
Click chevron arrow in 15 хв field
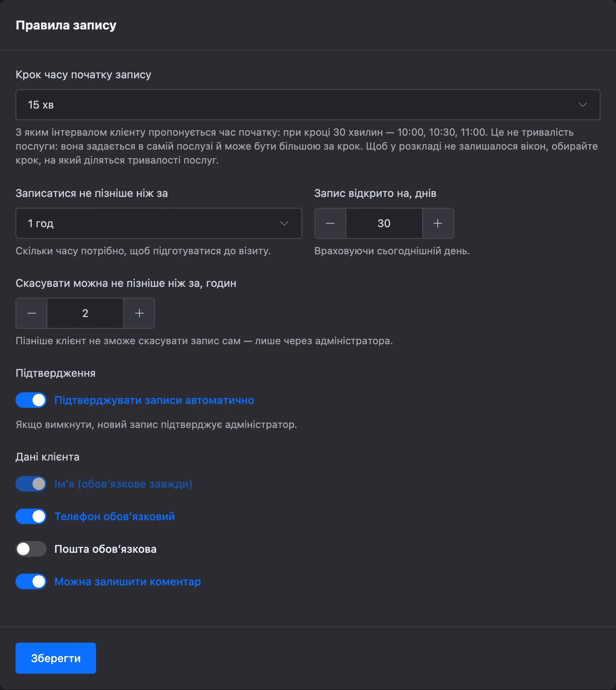pyautogui.click(x=583, y=105)
